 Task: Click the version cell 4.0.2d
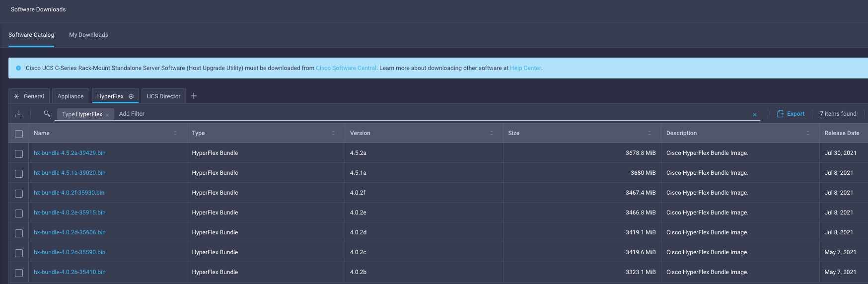point(358,232)
